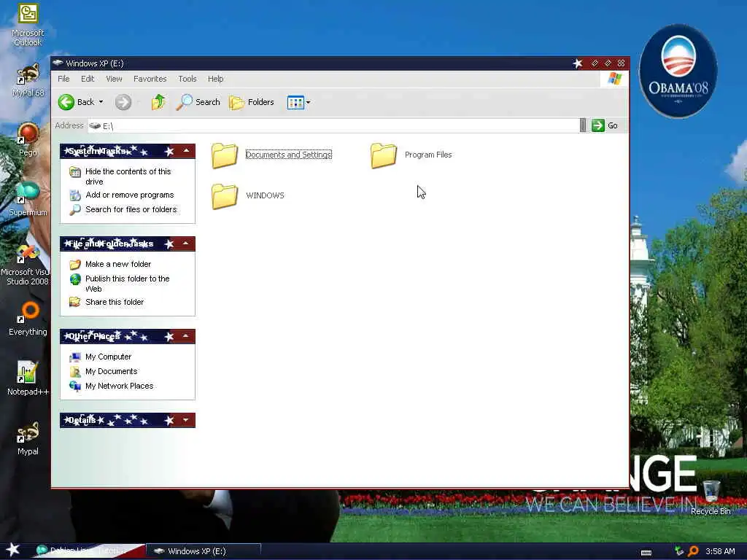Open the Edit menu
The height and width of the screenshot is (560, 747).
[88, 79]
